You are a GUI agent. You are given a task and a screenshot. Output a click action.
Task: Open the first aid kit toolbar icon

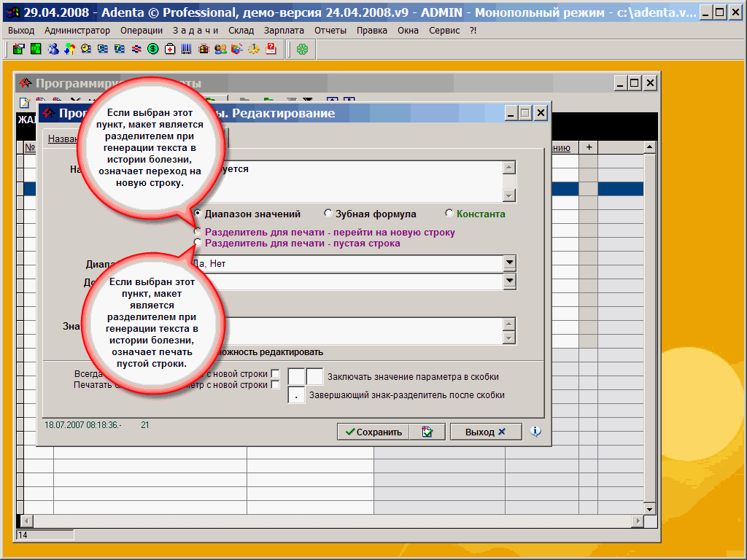coord(170,49)
